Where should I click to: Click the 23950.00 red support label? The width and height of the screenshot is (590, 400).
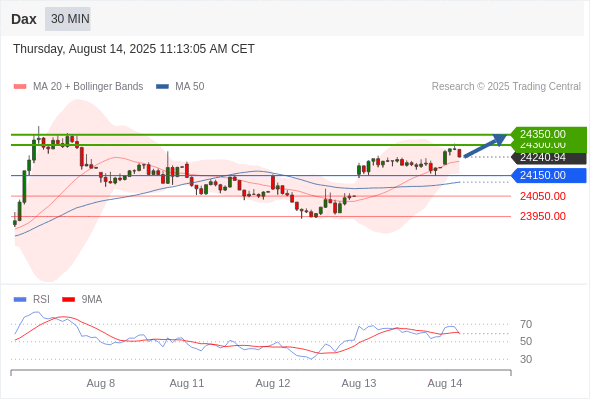pos(543,216)
